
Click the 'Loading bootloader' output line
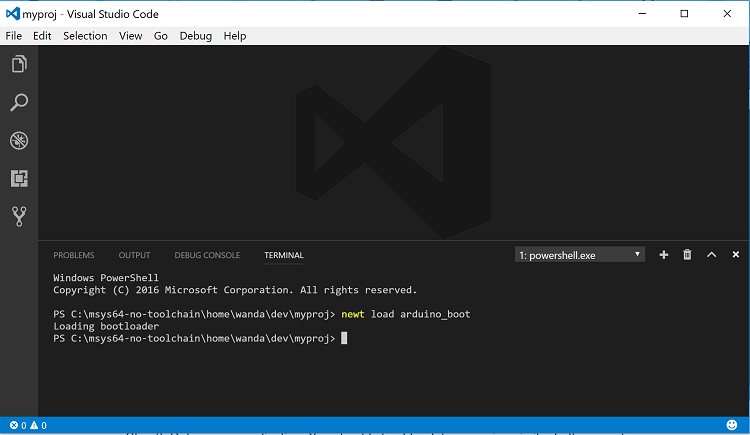pyautogui.click(x=106, y=326)
